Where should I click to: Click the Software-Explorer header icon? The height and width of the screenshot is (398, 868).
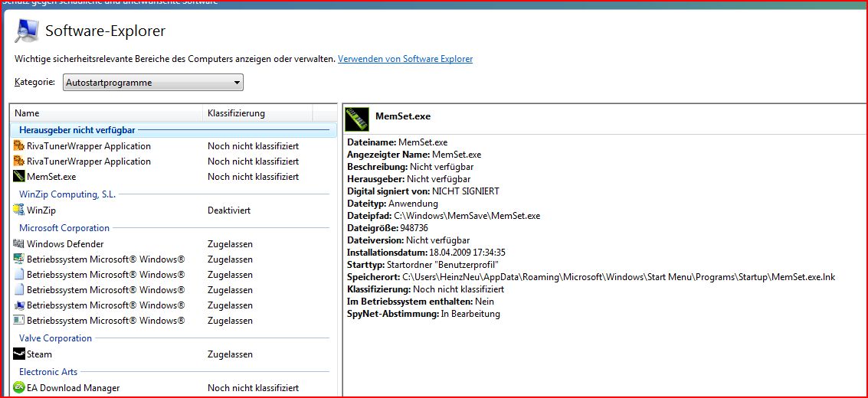pos(27,31)
